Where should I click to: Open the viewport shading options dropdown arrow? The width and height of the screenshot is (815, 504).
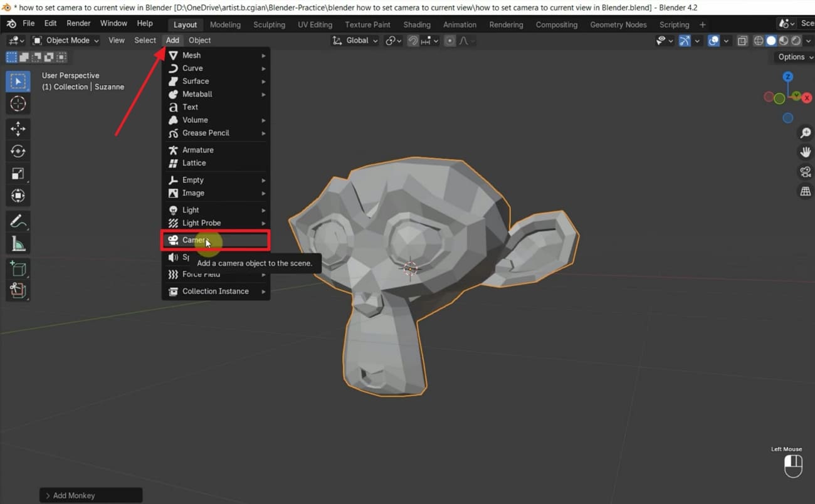808,41
